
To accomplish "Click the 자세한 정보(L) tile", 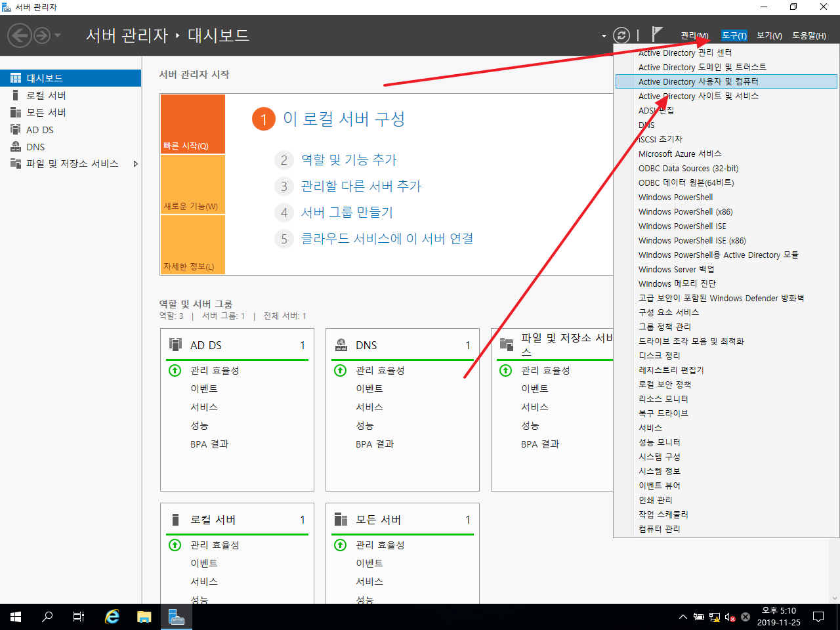I will pos(193,244).
